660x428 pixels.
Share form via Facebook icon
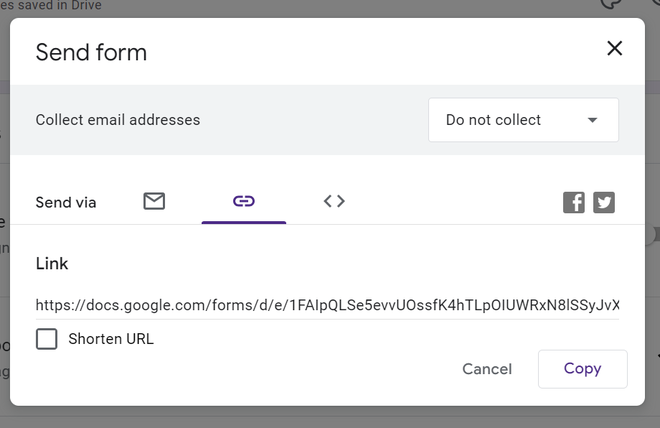pos(574,202)
